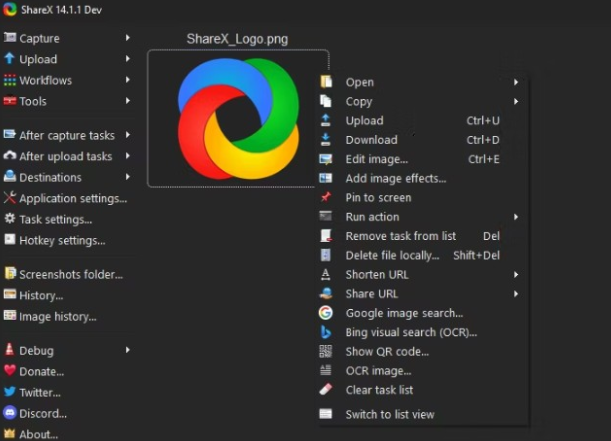The width and height of the screenshot is (611, 441).
Task: Expand the Open submenu arrow in context menu
Action: pyautogui.click(x=516, y=82)
